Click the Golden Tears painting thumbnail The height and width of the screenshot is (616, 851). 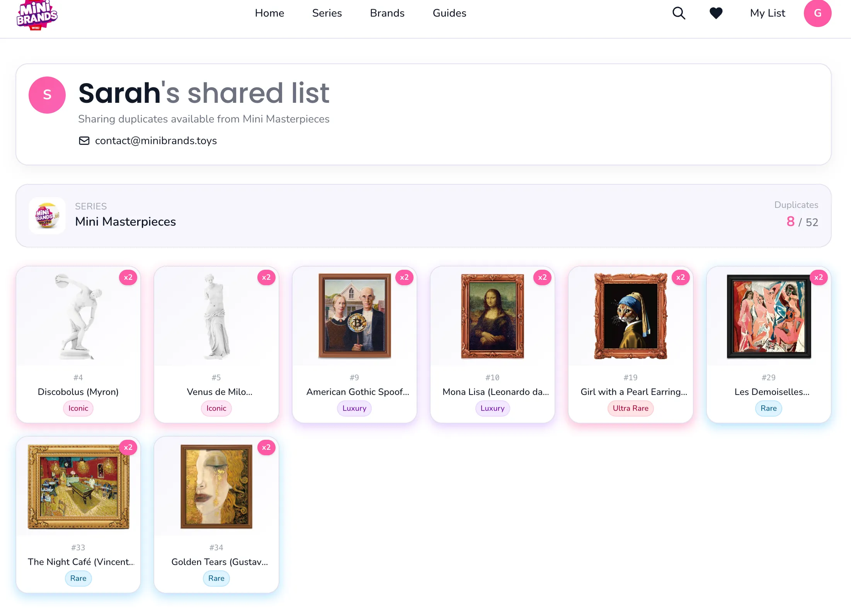pos(216,487)
